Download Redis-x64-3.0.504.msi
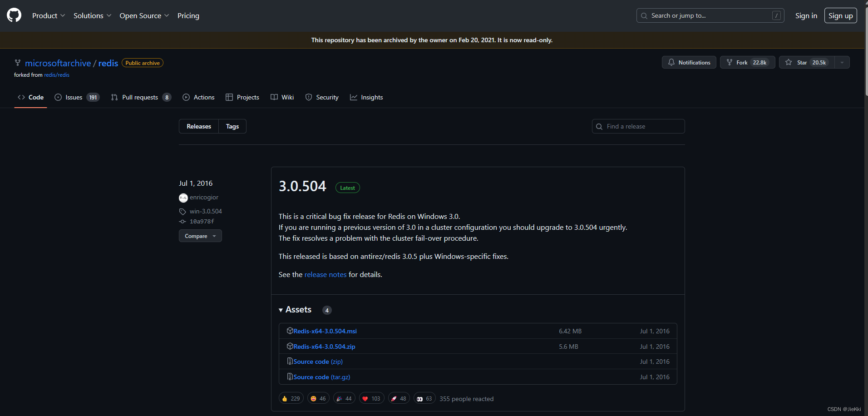Screen dimensions: 868x416 325,331
